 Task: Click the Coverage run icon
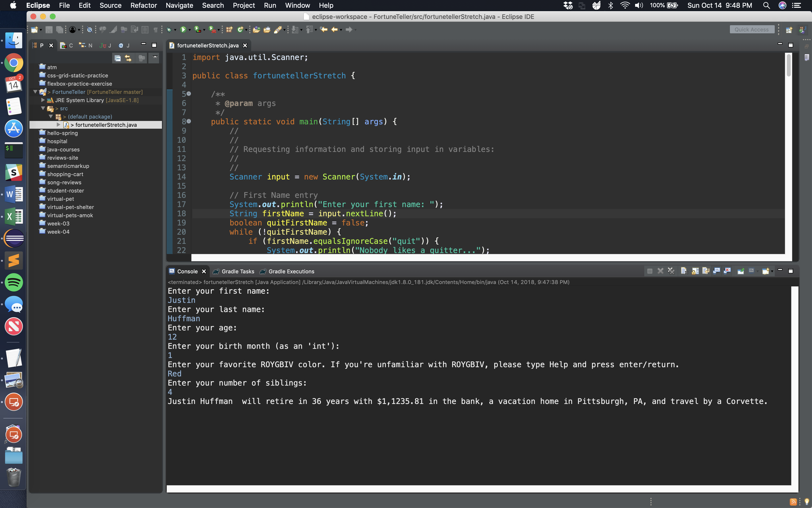click(198, 30)
